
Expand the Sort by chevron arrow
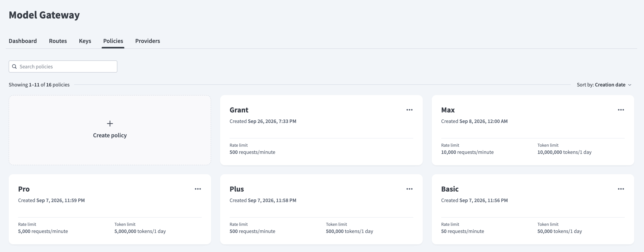pos(630,85)
